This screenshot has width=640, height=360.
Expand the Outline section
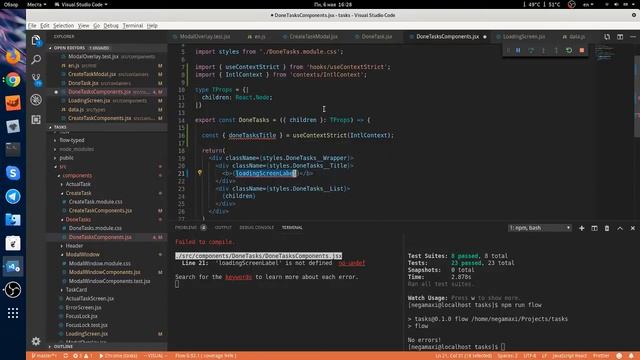pos(63,347)
